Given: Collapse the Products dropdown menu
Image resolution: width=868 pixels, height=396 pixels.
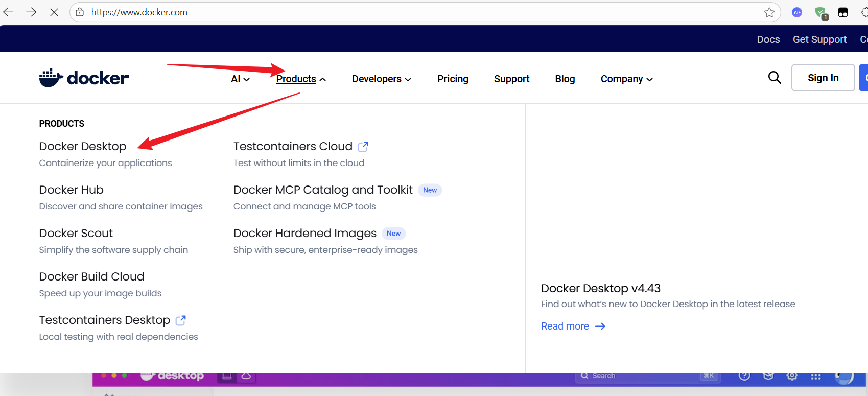Looking at the screenshot, I should (x=301, y=79).
